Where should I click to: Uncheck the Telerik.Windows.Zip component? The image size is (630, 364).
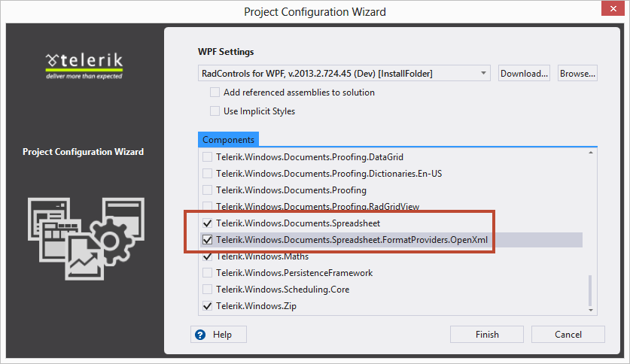tap(208, 306)
